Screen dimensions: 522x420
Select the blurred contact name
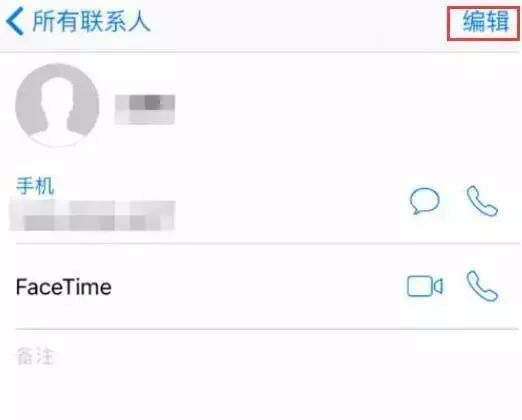pos(145,109)
